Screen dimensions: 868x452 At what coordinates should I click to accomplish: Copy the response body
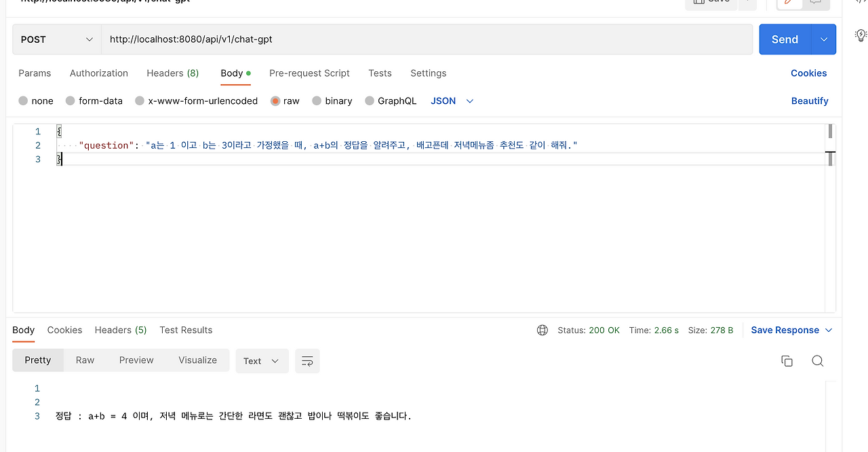[787, 360]
